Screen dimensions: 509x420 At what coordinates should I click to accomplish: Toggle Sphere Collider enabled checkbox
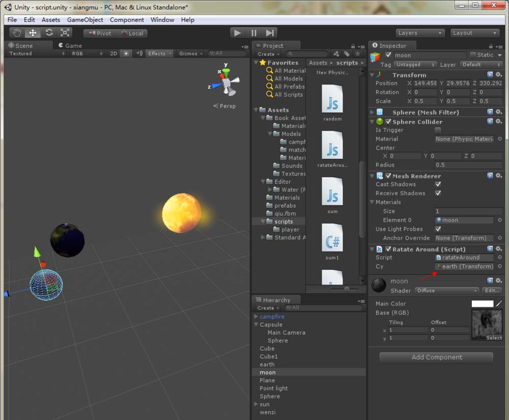click(388, 121)
